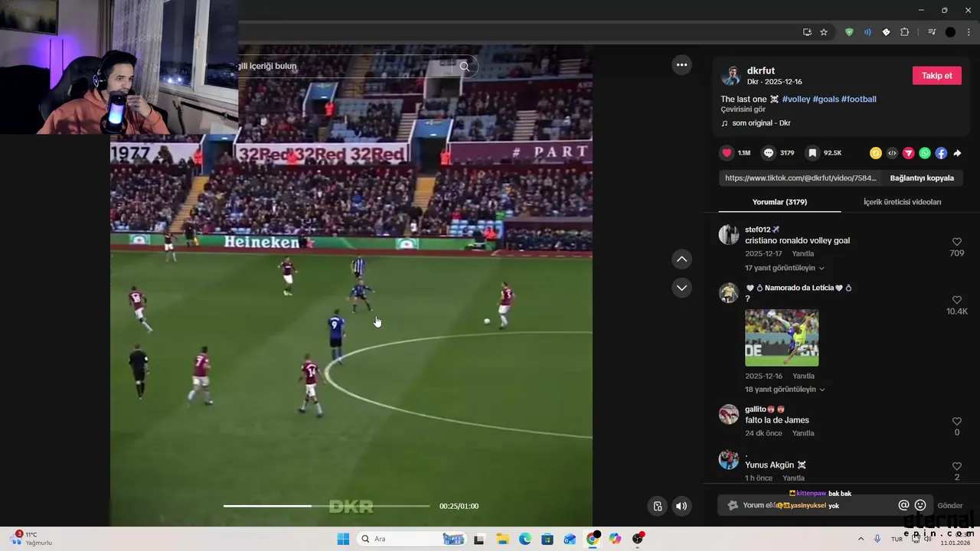This screenshot has height=551, width=980.
Task: Send to friends with red paper-plane icon
Action: point(909,153)
